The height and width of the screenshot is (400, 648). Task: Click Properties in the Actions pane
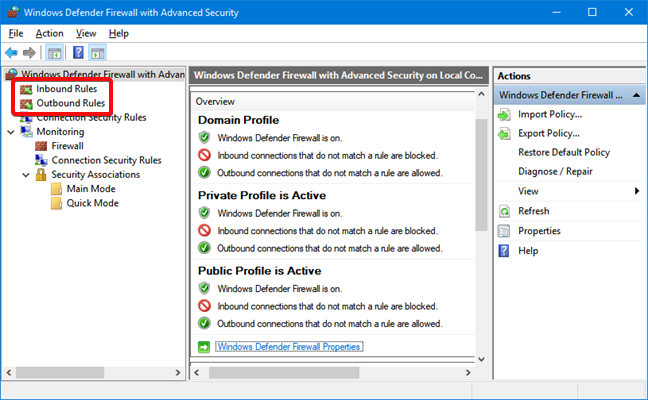539,231
